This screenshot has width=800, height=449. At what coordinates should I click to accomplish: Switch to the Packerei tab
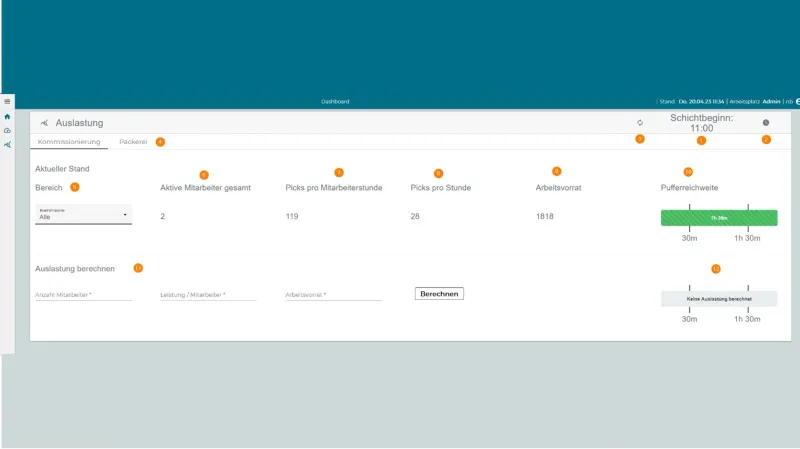(x=133, y=142)
